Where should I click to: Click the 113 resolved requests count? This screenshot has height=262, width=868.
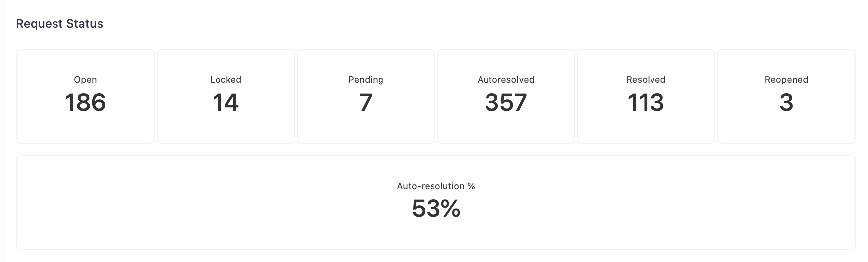(x=646, y=102)
